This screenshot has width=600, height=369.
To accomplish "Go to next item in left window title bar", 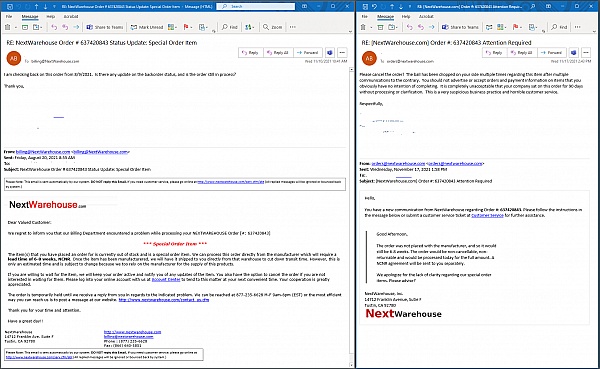I will pos(45,7).
